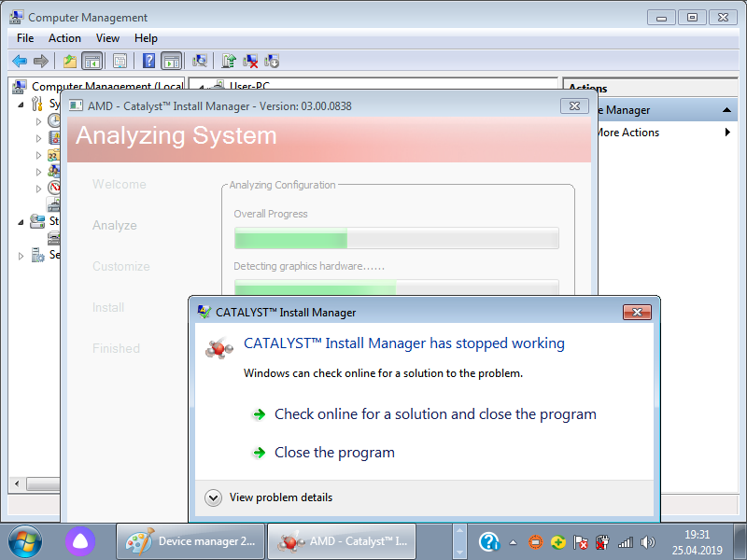
Task: Open the Windows Start menu orb
Action: point(24,542)
